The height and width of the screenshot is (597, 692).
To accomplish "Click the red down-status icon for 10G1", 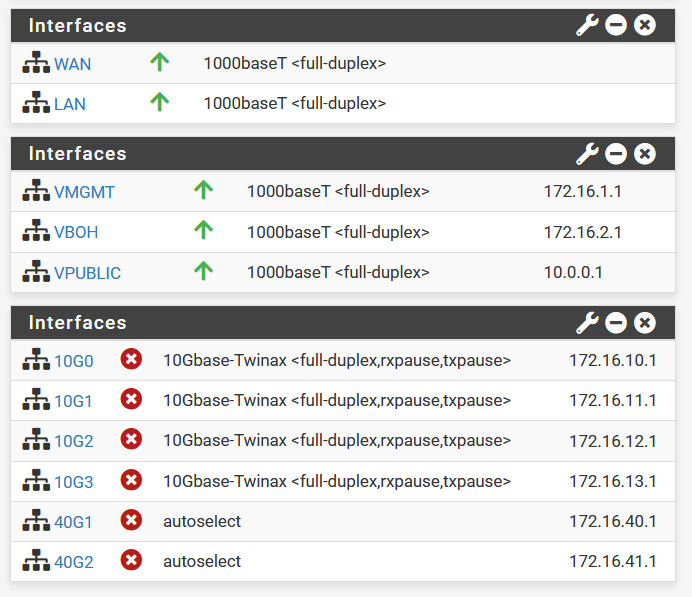I will point(131,400).
